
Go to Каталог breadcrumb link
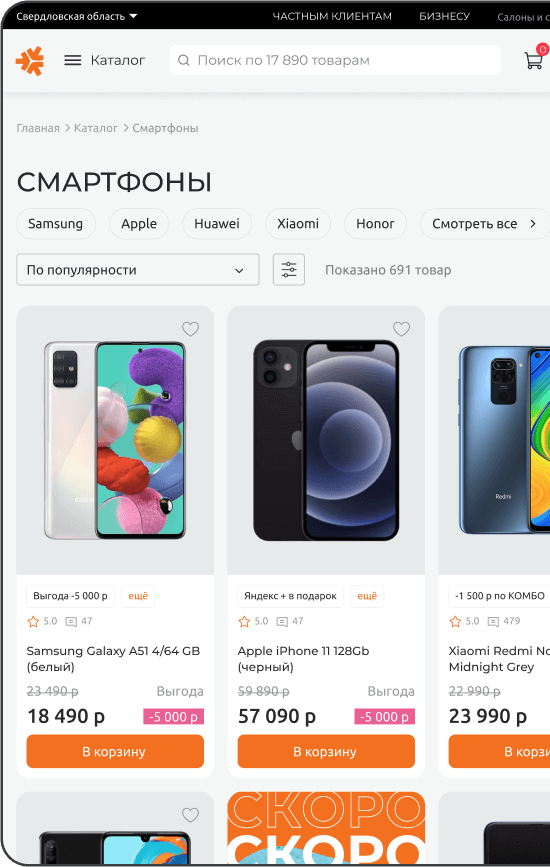pyautogui.click(x=96, y=128)
